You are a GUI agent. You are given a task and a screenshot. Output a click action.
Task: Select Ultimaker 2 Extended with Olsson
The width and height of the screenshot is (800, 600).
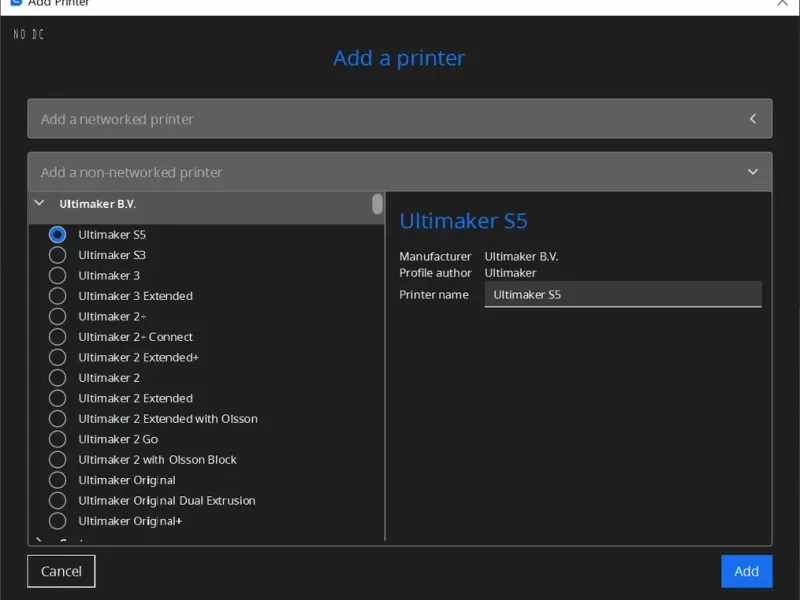58,418
